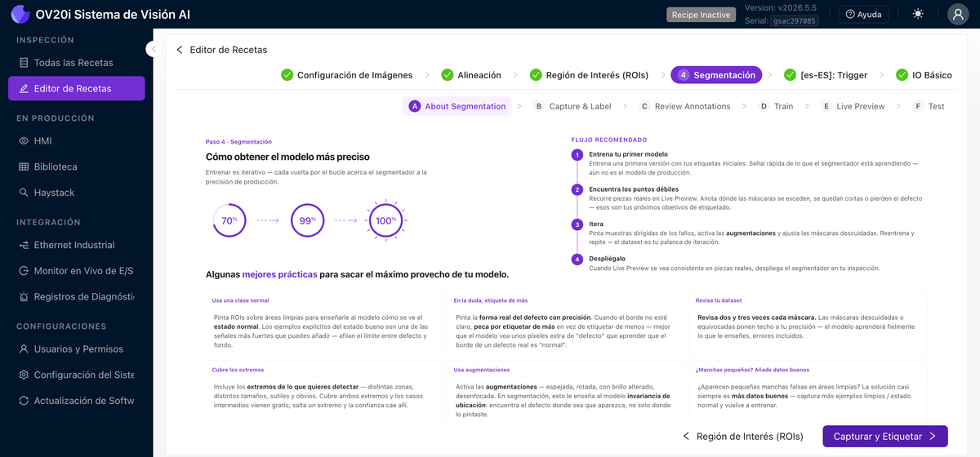Collapse the sidebar with the chevron handle
The height and width of the screenshot is (457, 980).
pyautogui.click(x=154, y=49)
